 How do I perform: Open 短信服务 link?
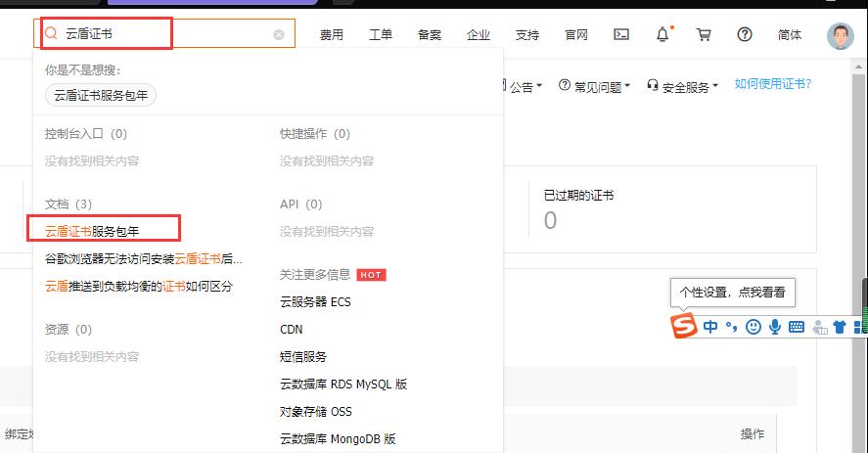303,357
